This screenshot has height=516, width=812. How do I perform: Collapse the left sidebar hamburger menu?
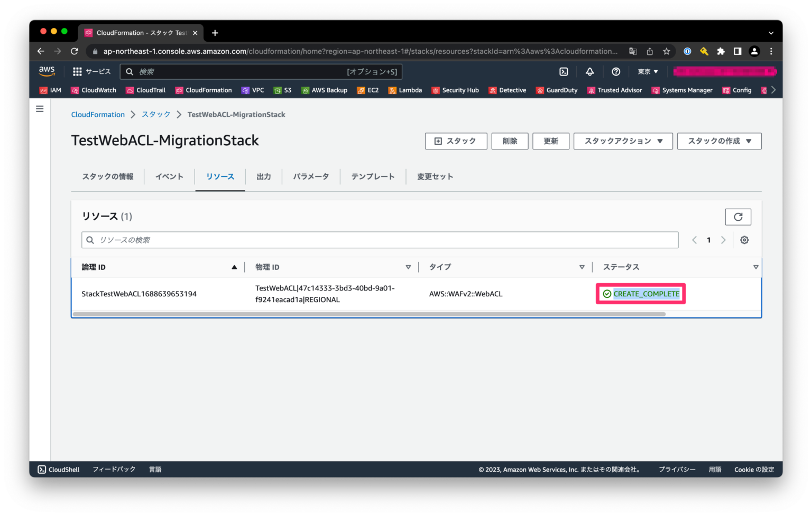click(40, 108)
